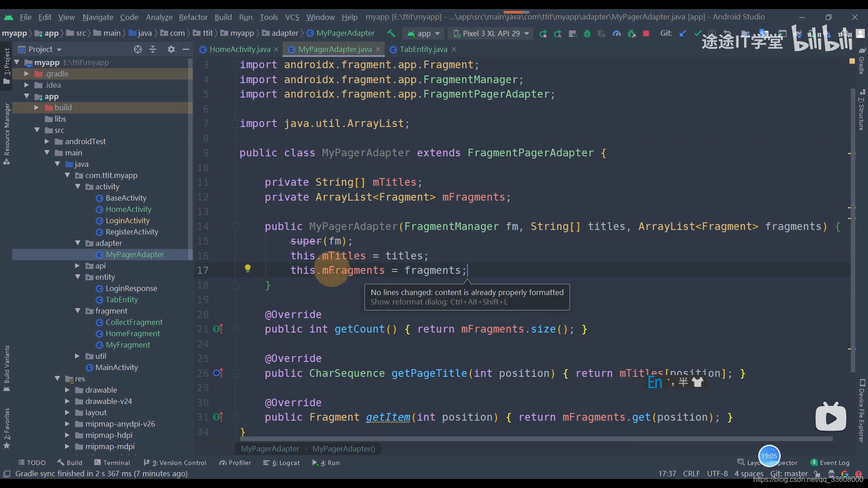
Task: Click the Collapse All icon in Project panel
Action: pos(153,49)
